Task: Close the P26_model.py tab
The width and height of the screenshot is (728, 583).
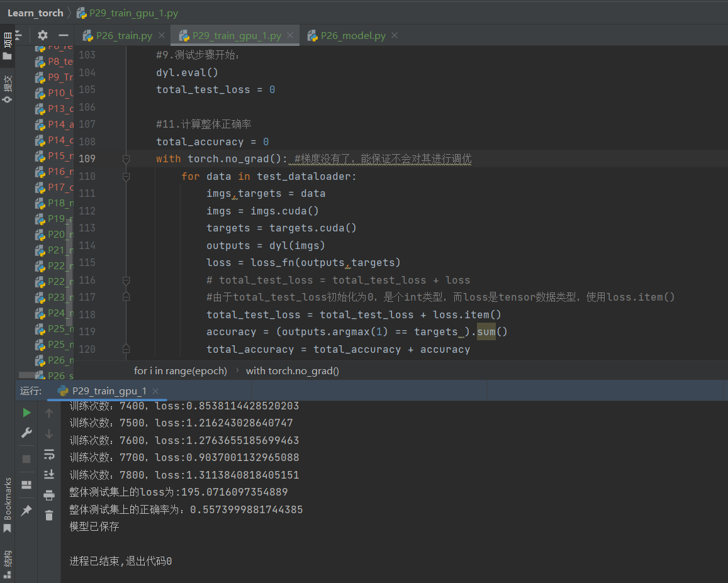Action: pos(395,36)
